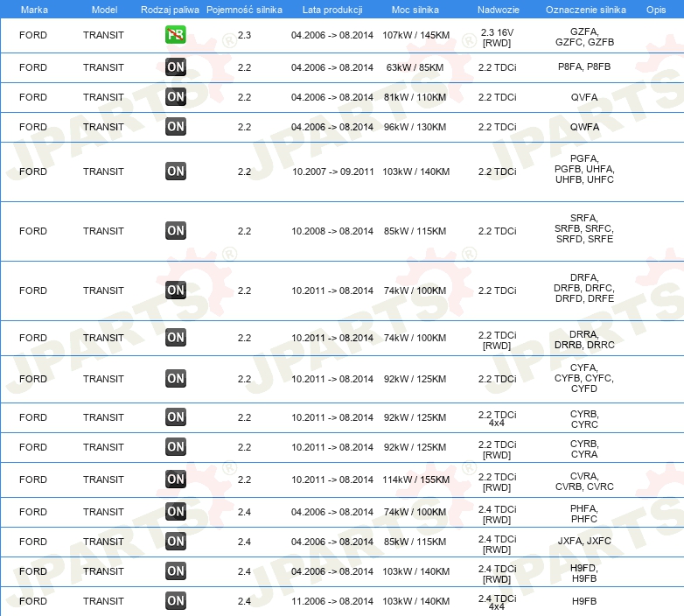
Task: Select the 96kW / 130KM power cell
Action: [415, 127]
